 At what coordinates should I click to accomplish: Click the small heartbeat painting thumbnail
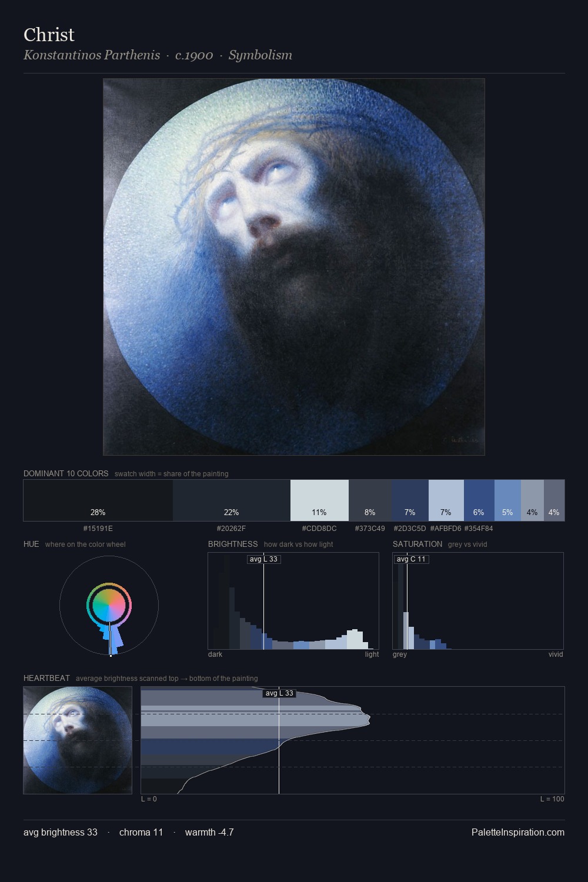pos(78,740)
